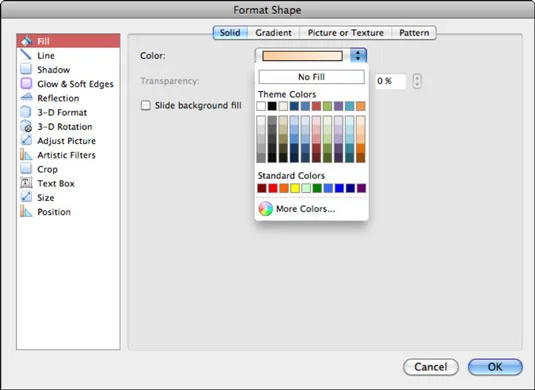Pick light green standard color swatch
This screenshot has width=535, height=390.
pos(306,188)
